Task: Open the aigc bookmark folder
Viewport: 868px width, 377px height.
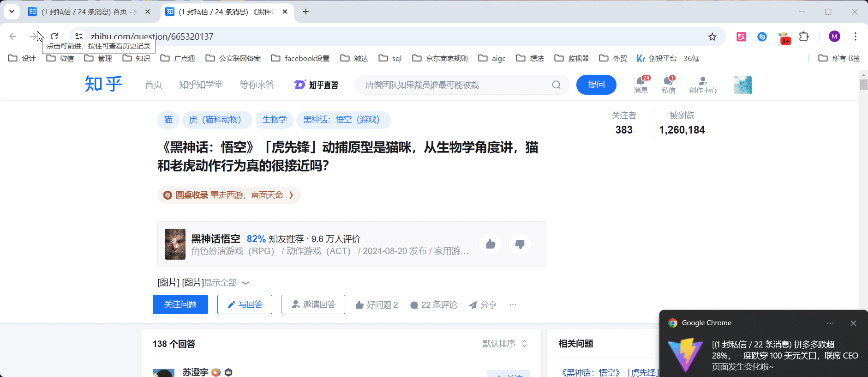Action: 492,58
